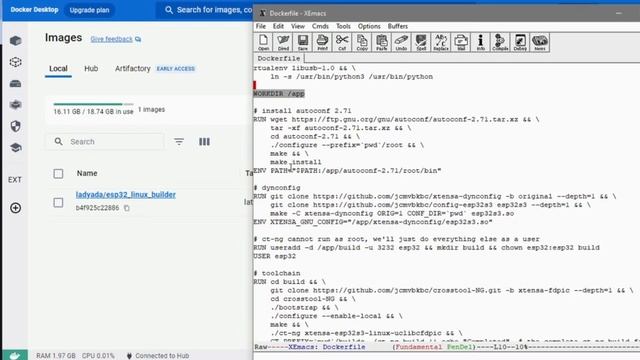Viewport: 640px width, 360px height.
Task: Open Images view in Docker Desktop sidebar
Action: tap(16, 62)
